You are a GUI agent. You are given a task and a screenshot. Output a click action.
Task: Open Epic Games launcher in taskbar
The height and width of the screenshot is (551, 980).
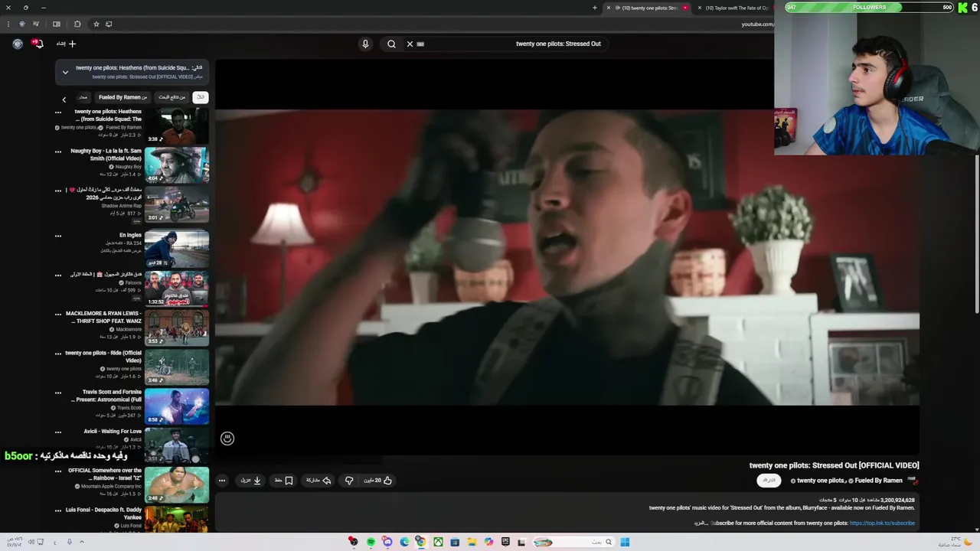click(505, 542)
